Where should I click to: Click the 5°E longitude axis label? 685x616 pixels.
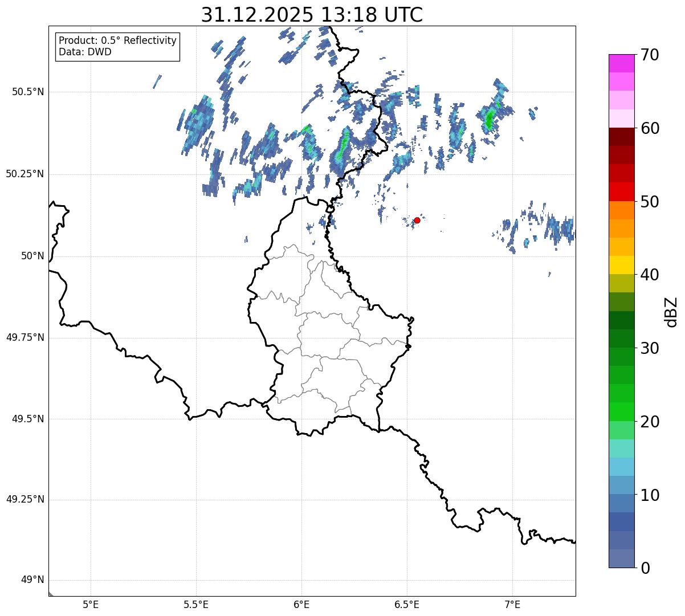pos(91,604)
